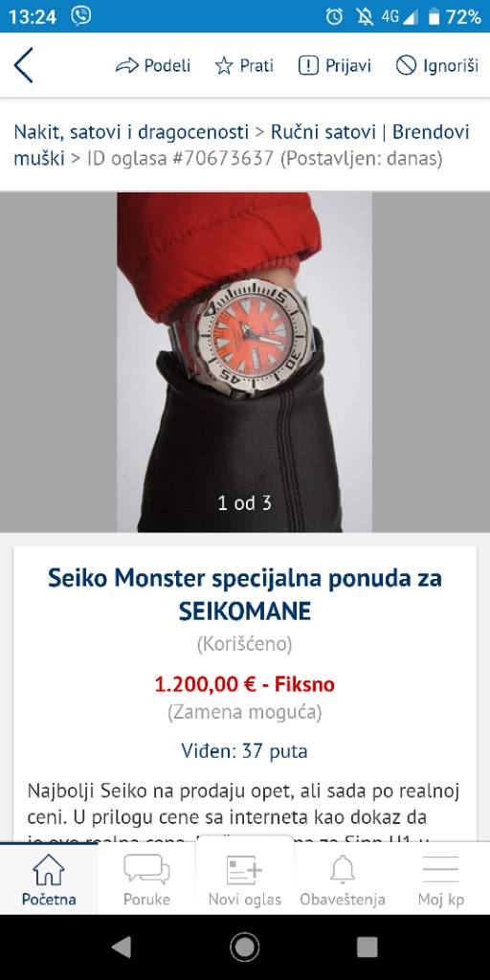Report the ad using Prijavi

pyautogui.click(x=334, y=66)
